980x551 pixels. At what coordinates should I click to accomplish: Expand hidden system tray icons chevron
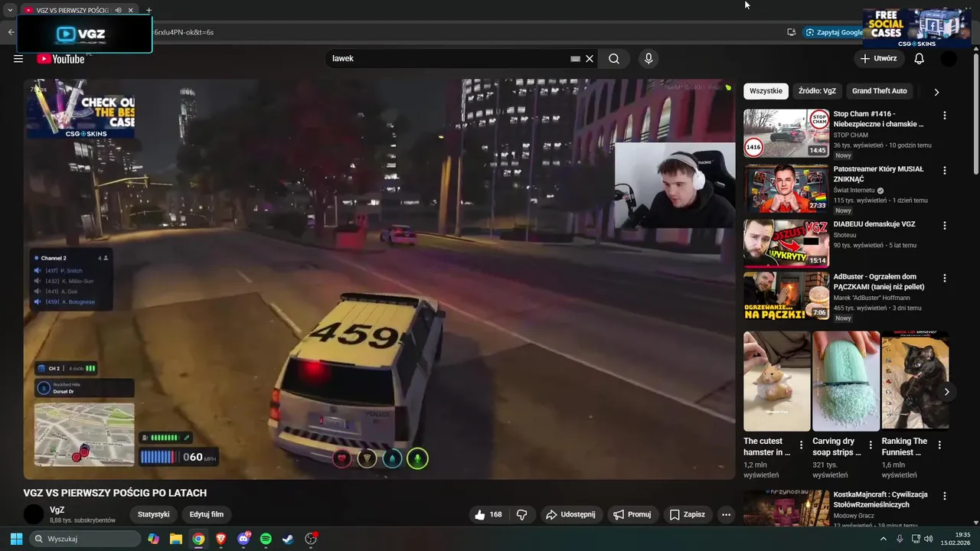[x=884, y=539]
